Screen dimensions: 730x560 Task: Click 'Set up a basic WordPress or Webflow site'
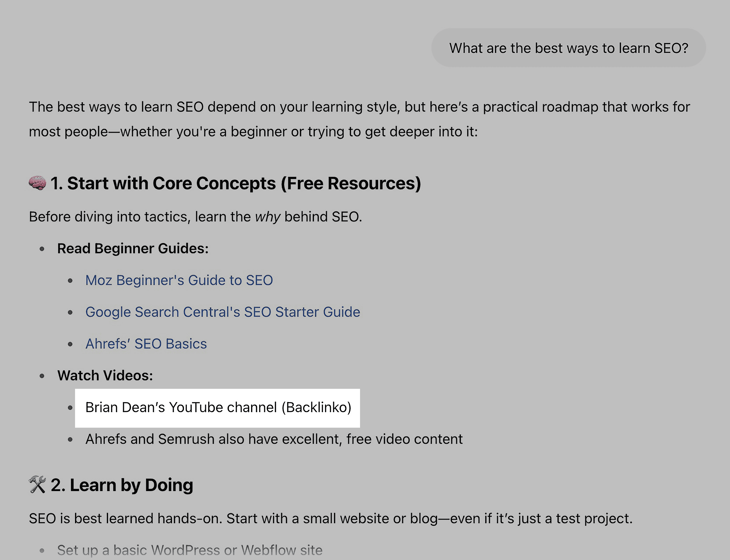(x=190, y=550)
